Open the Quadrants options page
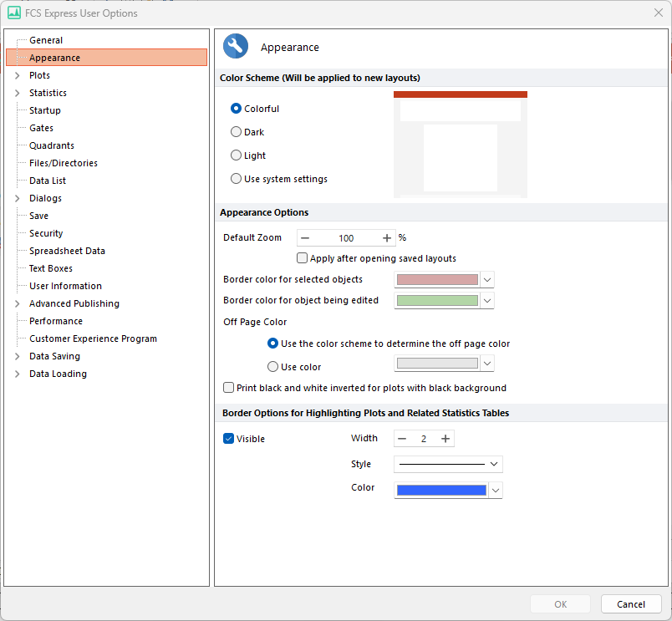The height and width of the screenshot is (621, 672). 51,145
